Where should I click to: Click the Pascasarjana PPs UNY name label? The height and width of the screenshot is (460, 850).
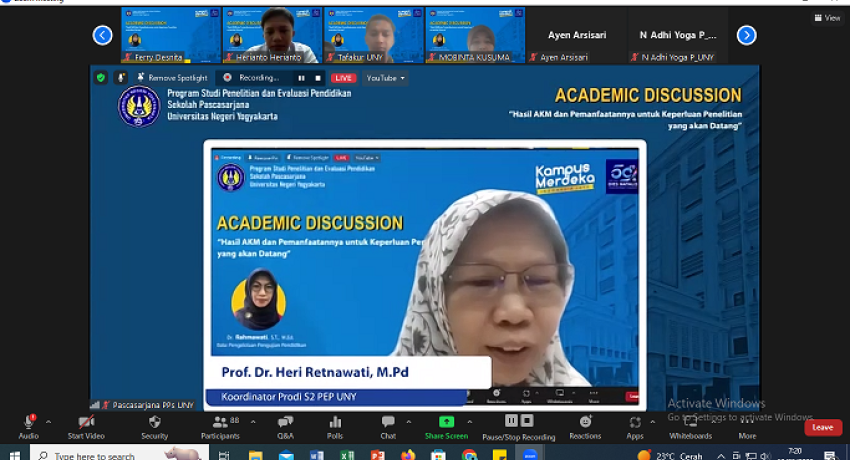click(153, 405)
